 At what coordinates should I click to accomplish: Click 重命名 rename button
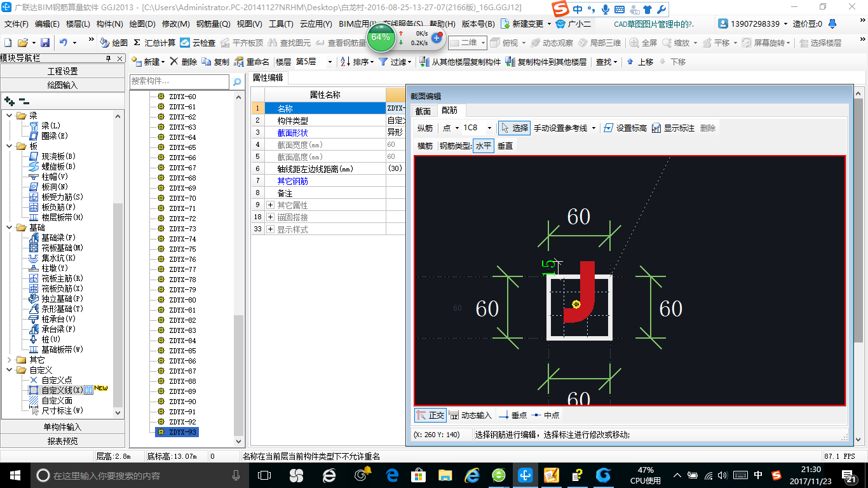(252, 62)
